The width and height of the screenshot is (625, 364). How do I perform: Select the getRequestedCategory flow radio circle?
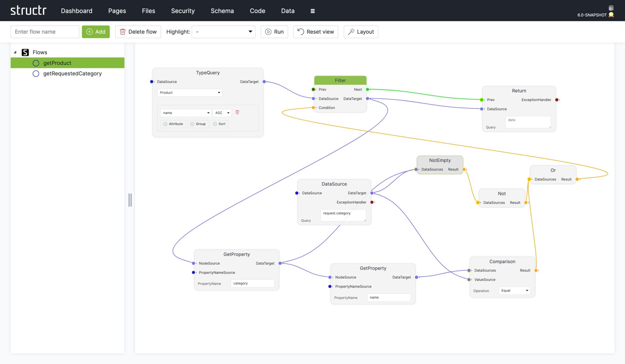(x=36, y=73)
